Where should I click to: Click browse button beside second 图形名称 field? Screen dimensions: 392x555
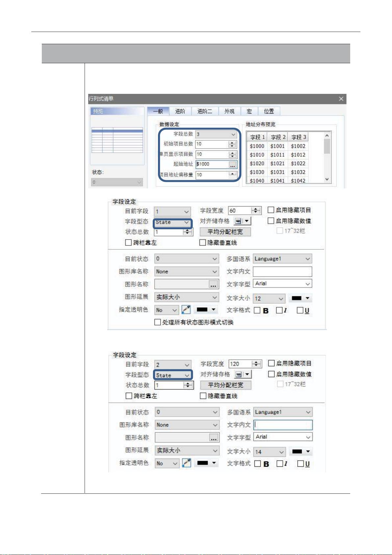(x=214, y=438)
